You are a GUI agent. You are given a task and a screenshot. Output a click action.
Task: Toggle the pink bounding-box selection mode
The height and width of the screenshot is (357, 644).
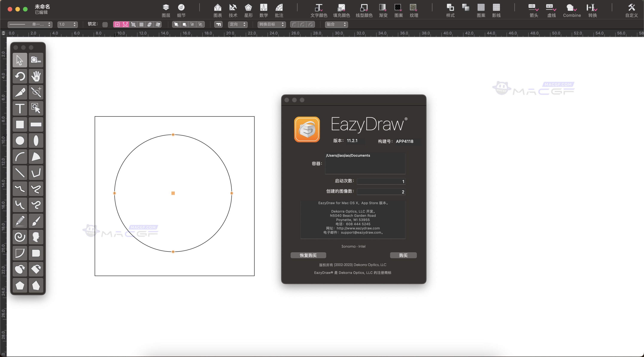(117, 24)
